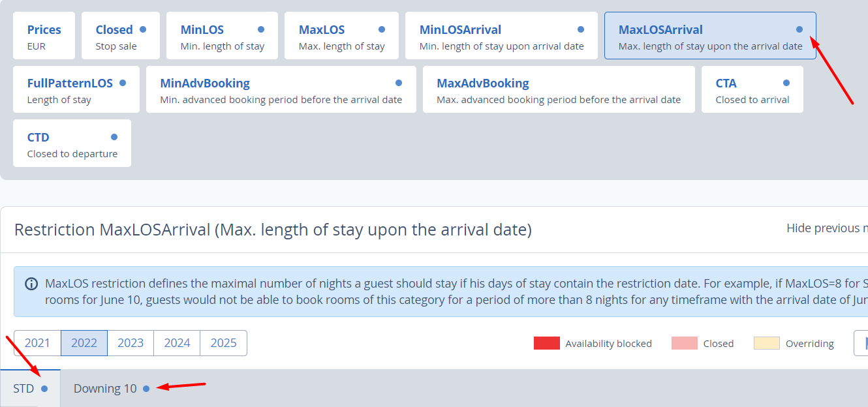Image resolution: width=868 pixels, height=407 pixels.
Task: Select CTA closed to arrival card
Action: click(752, 89)
